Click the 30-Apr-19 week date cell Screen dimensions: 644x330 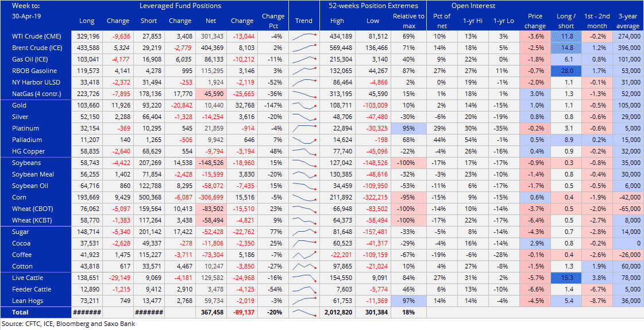[25, 16]
